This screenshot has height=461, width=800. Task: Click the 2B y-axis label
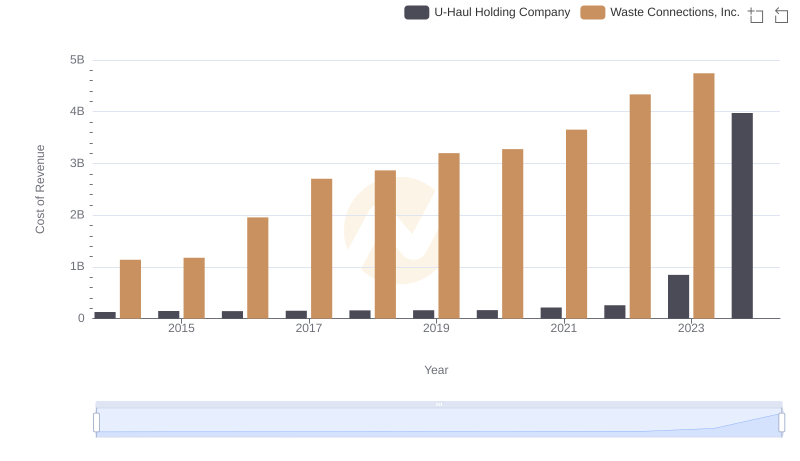pyautogui.click(x=77, y=215)
